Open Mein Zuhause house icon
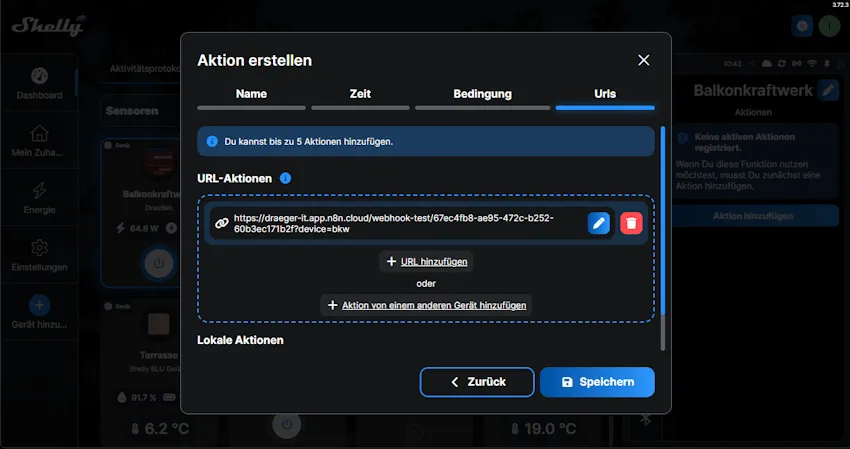The height and width of the screenshot is (449, 850). pyautogui.click(x=39, y=133)
